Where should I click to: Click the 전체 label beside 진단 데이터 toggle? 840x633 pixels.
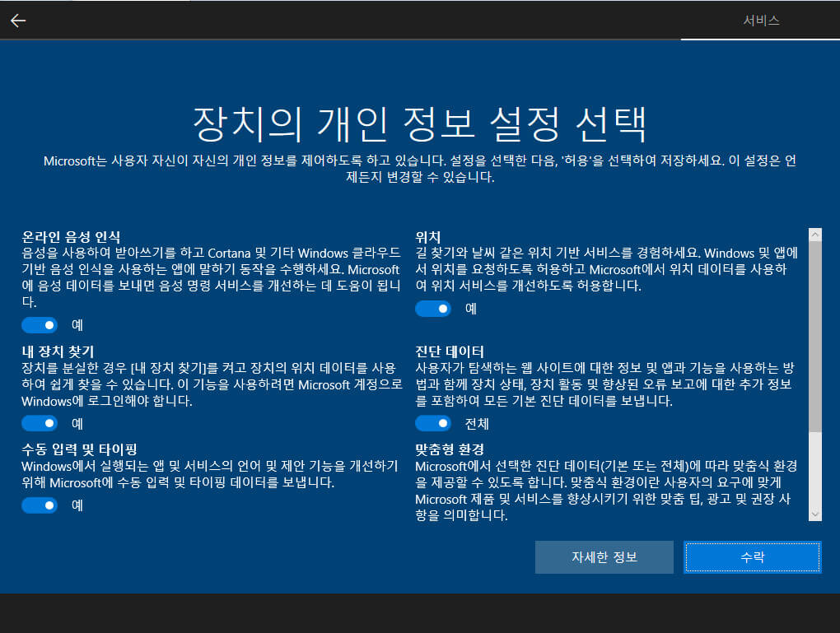click(x=477, y=424)
